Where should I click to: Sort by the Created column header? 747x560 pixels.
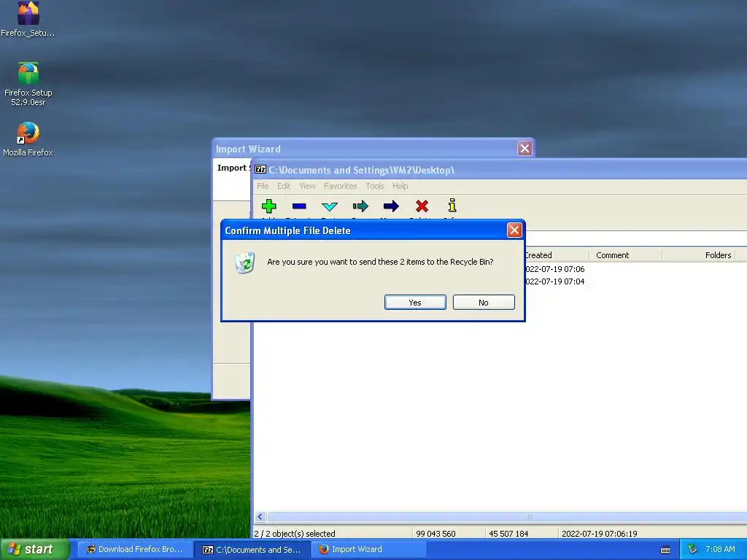pyautogui.click(x=557, y=255)
